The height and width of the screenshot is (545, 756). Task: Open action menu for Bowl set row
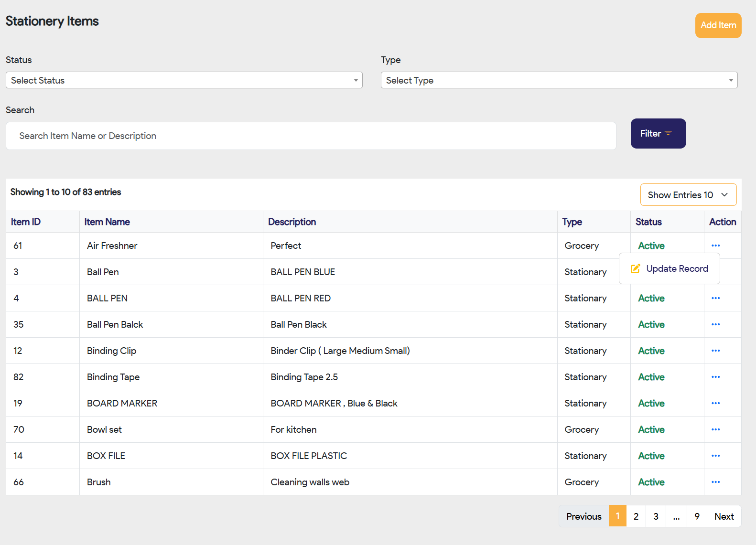click(715, 429)
